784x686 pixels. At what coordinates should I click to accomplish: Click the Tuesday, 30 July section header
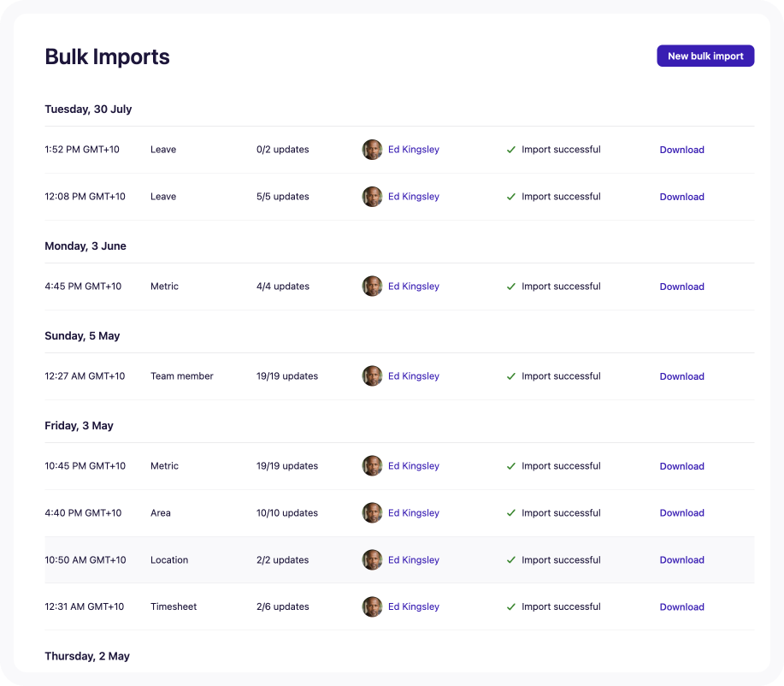(x=88, y=109)
